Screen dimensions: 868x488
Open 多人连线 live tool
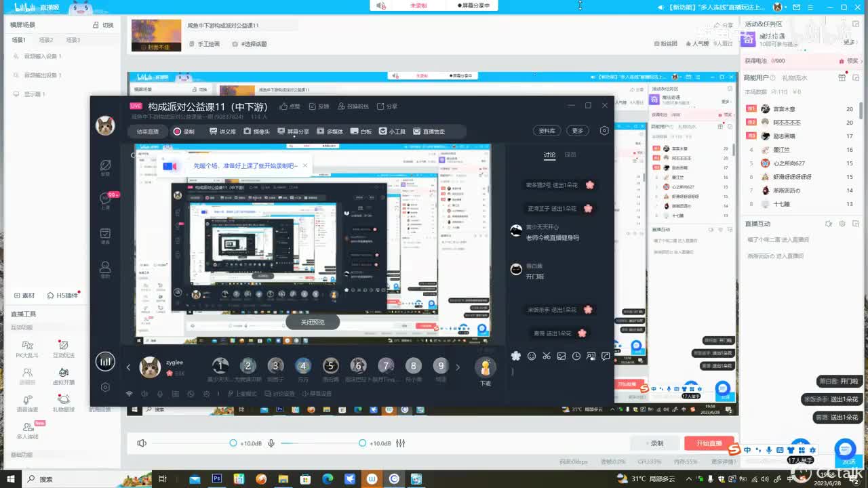click(27, 431)
